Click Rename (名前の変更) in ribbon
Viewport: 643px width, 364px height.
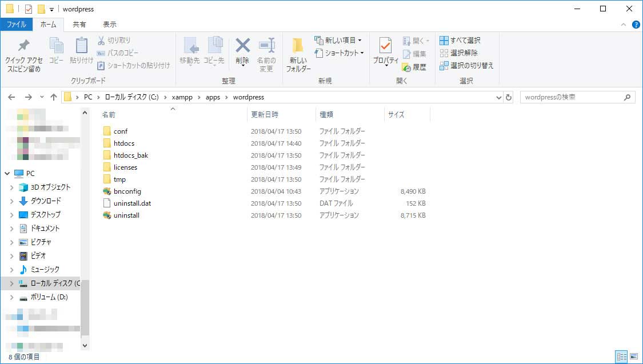click(266, 54)
